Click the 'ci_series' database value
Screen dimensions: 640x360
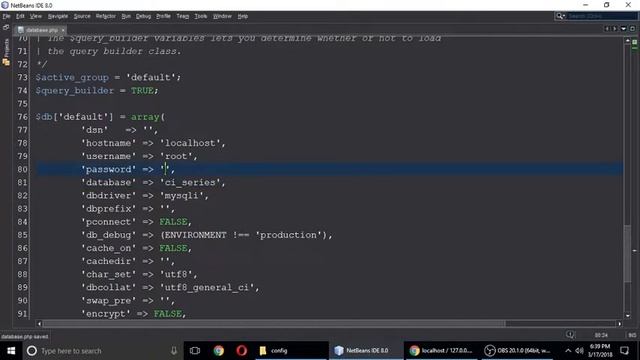point(190,182)
